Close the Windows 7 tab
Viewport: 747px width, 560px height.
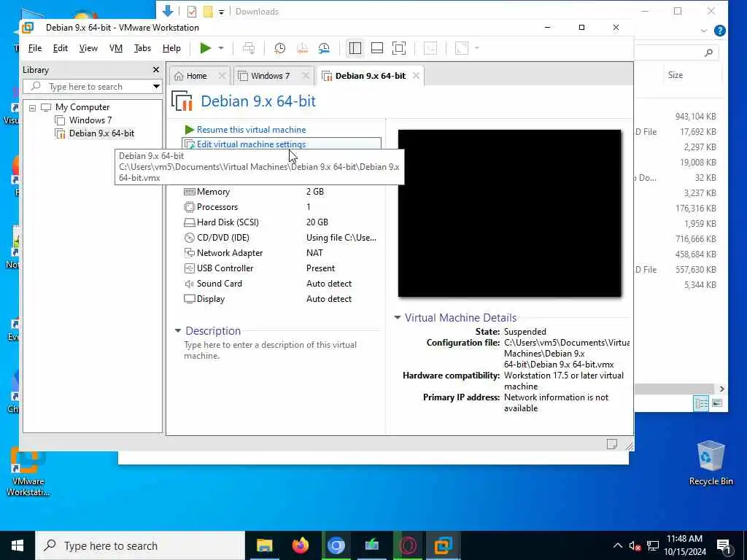306,76
